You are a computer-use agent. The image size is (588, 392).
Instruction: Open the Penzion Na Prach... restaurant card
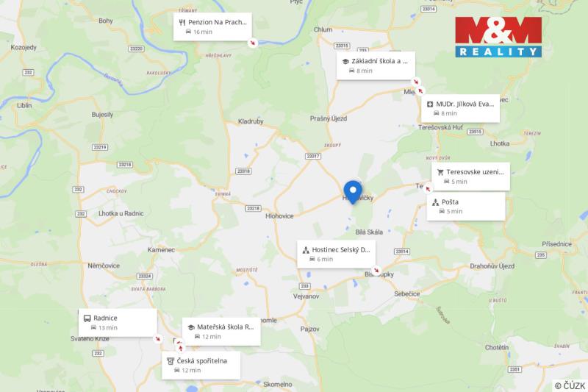212,26
